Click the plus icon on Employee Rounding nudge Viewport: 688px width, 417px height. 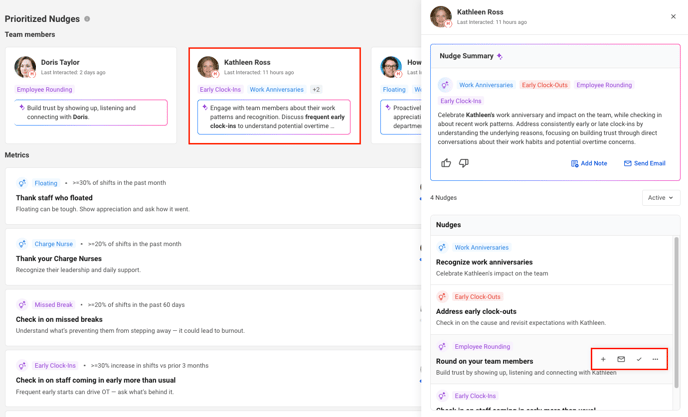tap(603, 359)
